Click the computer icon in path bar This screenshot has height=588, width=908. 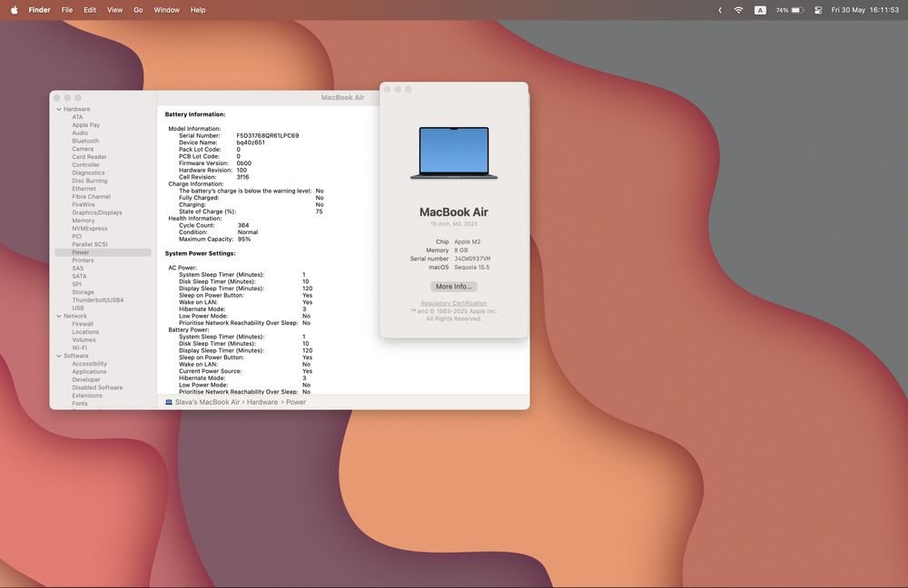pos(169,402)
